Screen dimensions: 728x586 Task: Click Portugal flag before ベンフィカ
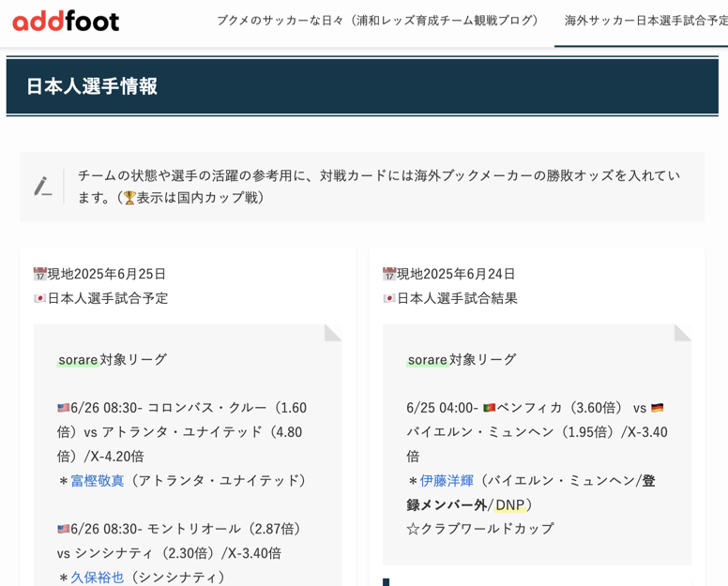point(490,408)
